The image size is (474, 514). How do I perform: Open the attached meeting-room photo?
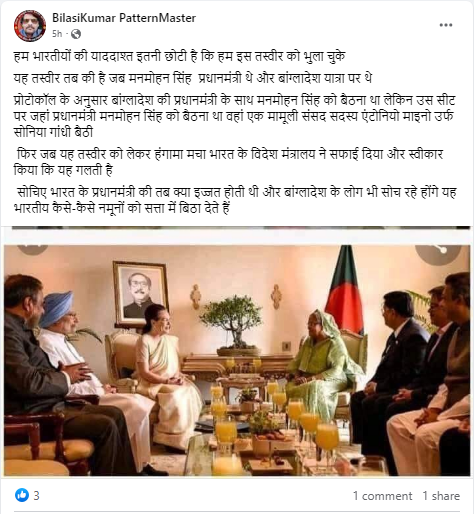237,360
